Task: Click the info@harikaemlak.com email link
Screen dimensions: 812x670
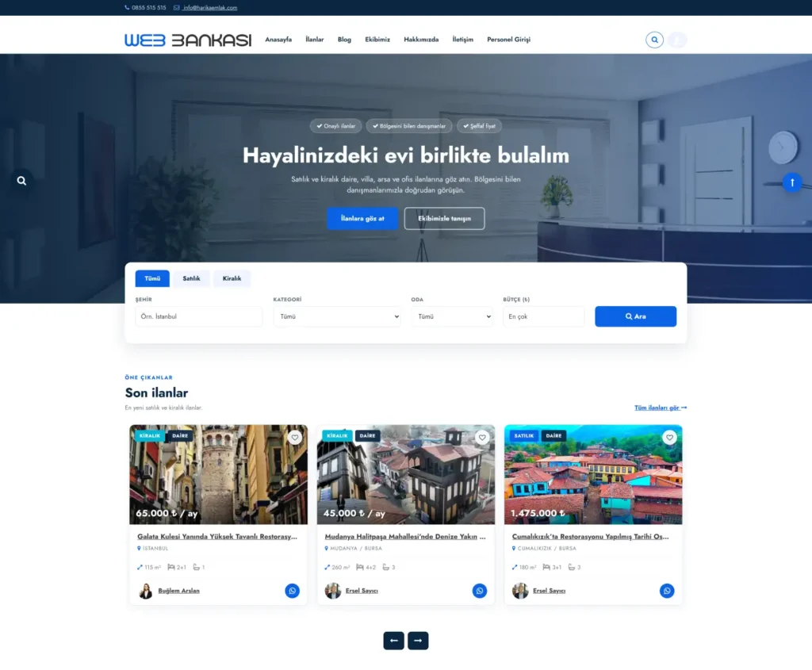Action: point(209,8)
